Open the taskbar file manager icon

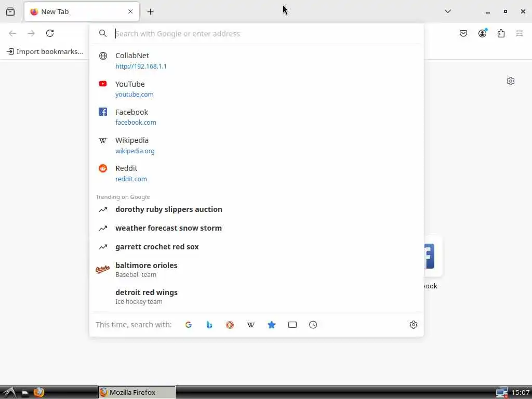click(25, 393)
